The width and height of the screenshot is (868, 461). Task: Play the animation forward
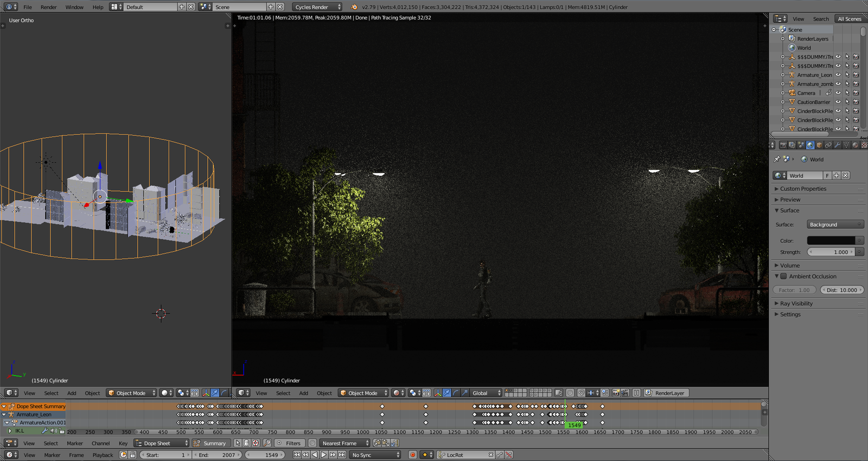324,455
